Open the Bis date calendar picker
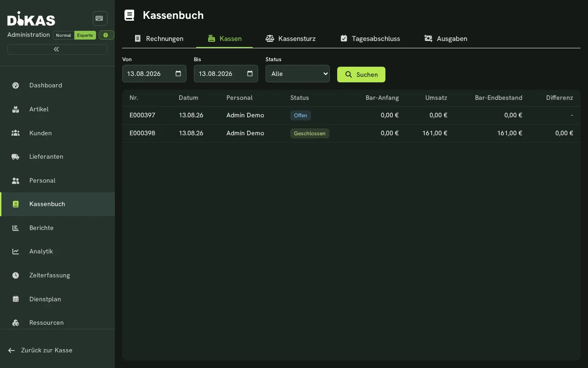The image size is (588, 368). [x=250, y=74]
